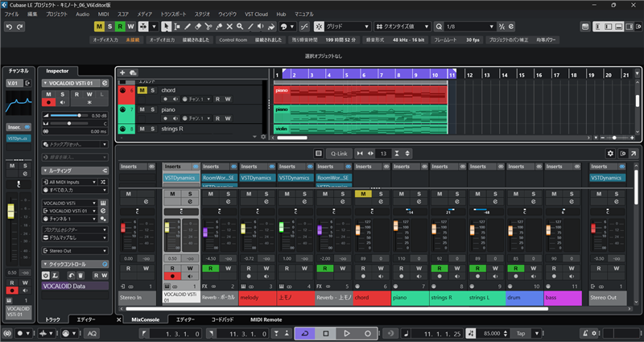Click the red piano clip on chord track

360,95
